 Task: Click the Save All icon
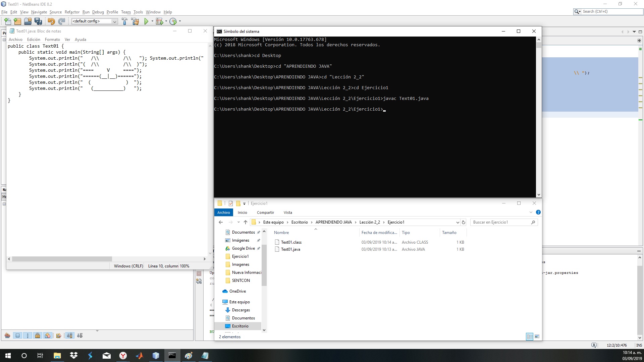pyautogui.click(x=38, y=21)
